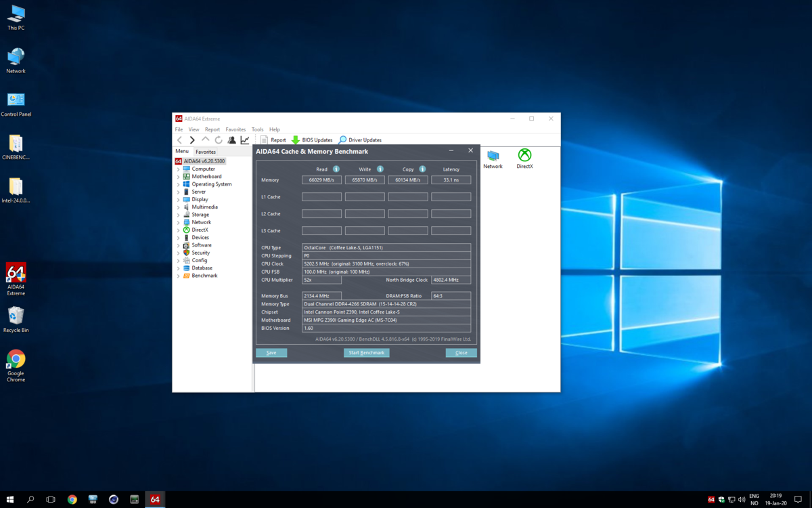
Task: Select Security in the tree
Action: pos(200,253)
